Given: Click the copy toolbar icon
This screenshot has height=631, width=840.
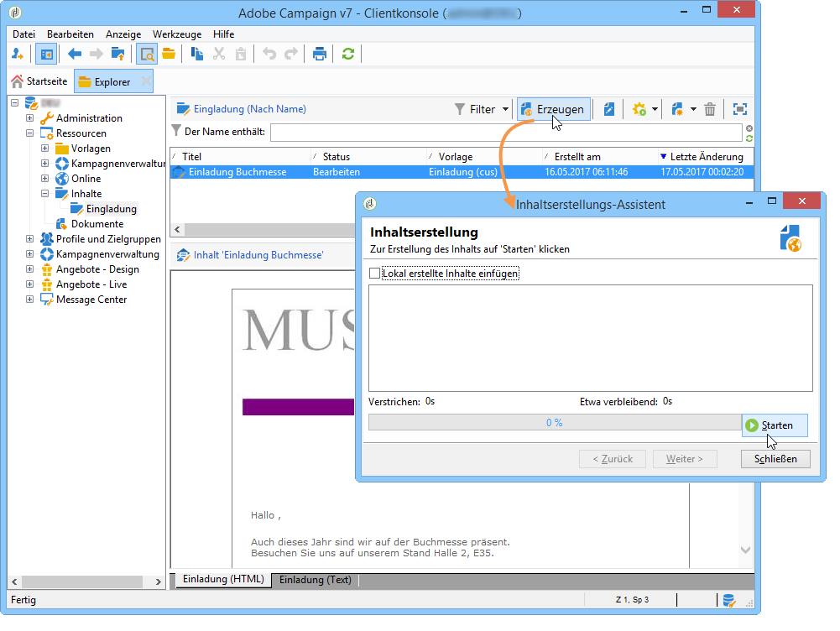Looking at the screenshot, I should [196, 54].
